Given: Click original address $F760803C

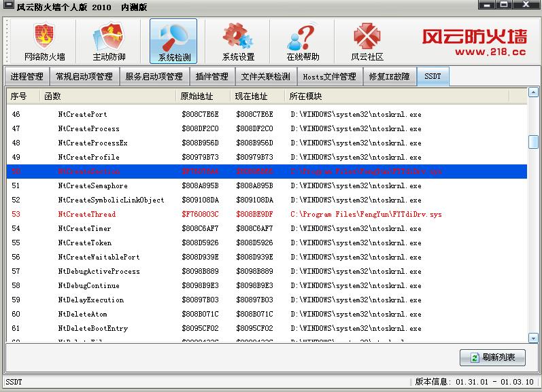Looking at the screenshot, I should coord(200,214).
